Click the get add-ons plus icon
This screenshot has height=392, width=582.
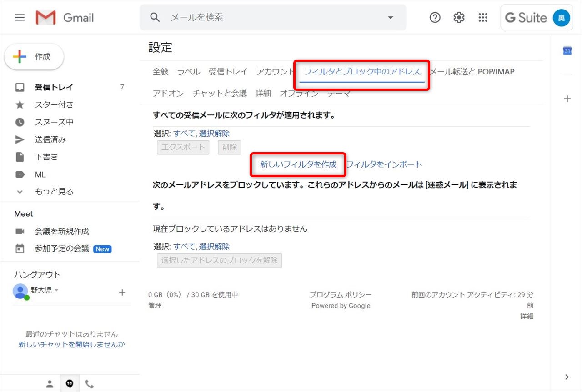pyautogui.click(x=567, y=99)
